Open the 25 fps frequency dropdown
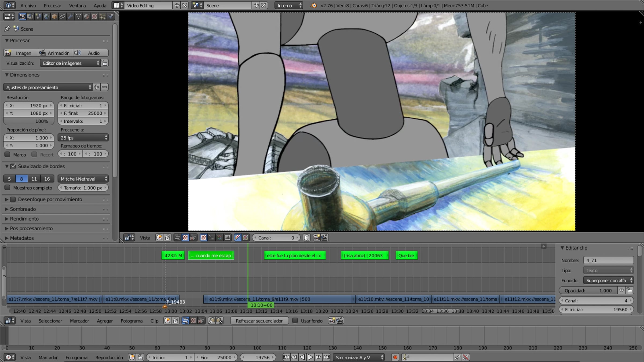Image resolution: width=644 pixels, height=362 pixels. click(83, 138)
